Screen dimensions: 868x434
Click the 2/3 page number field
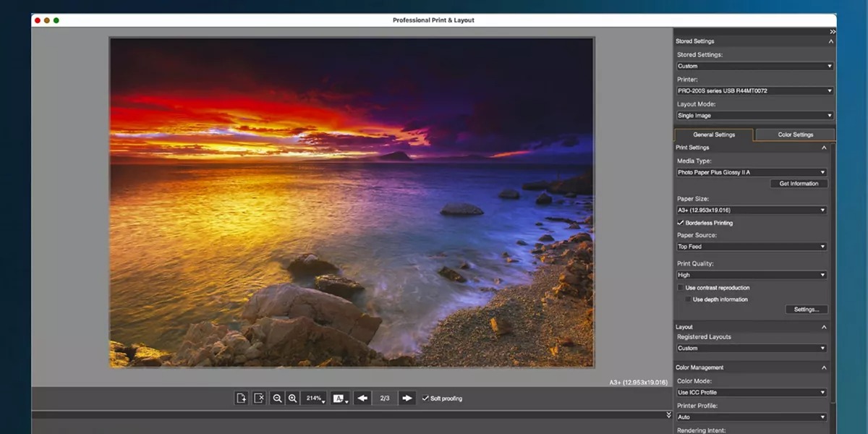[x=385, y=398]
